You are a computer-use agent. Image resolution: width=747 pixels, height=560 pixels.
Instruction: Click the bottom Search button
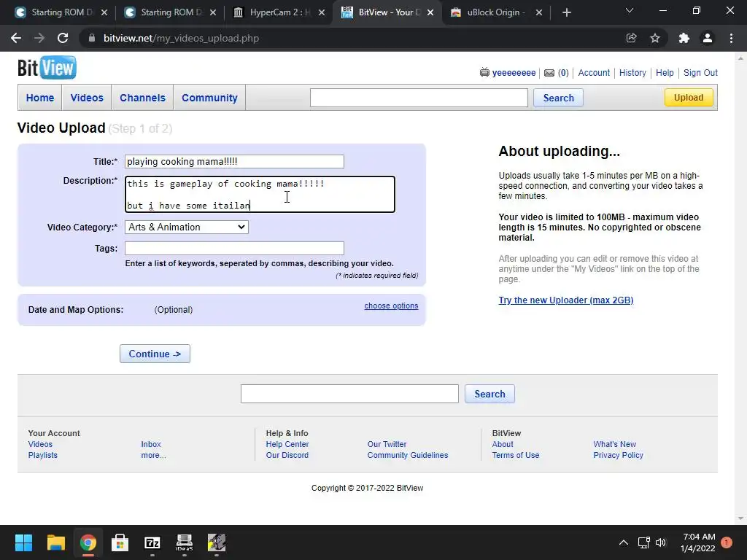pos(489,394)
